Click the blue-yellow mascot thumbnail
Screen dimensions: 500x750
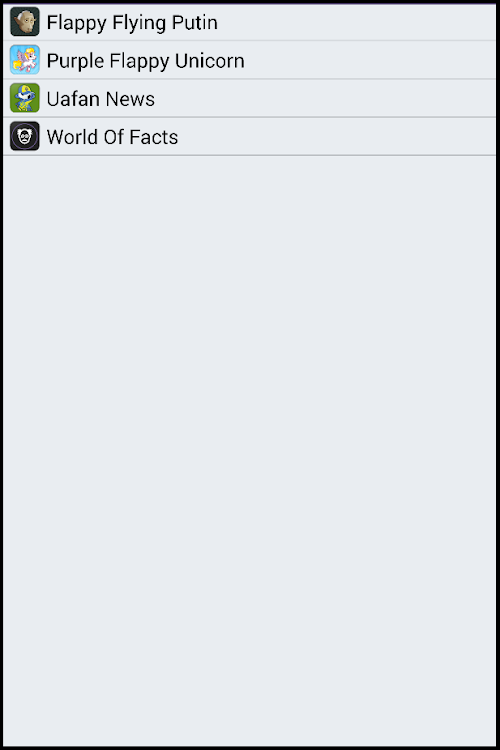[25, 98]
